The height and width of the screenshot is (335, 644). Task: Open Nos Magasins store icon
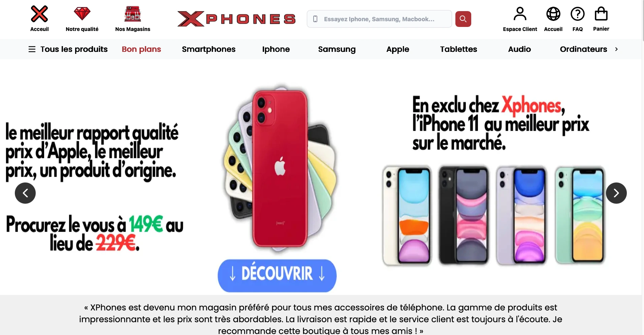133,14
